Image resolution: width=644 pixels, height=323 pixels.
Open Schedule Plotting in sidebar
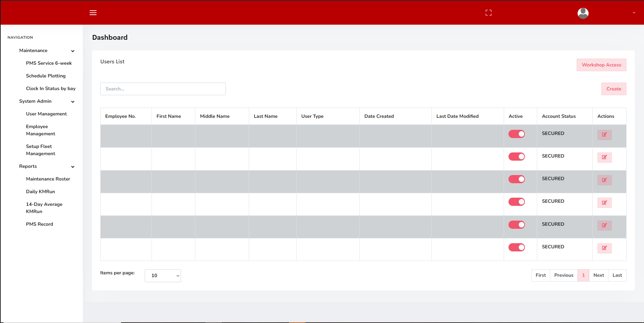46,76
